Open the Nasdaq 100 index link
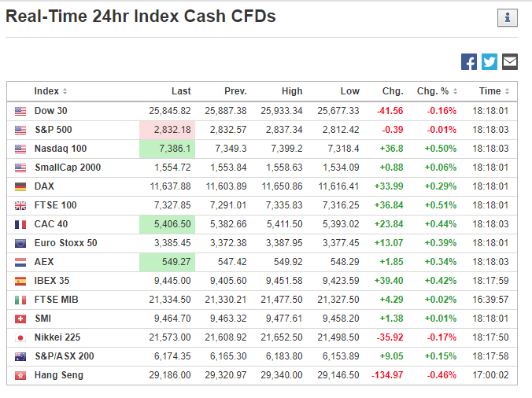 tap(59, 149)
